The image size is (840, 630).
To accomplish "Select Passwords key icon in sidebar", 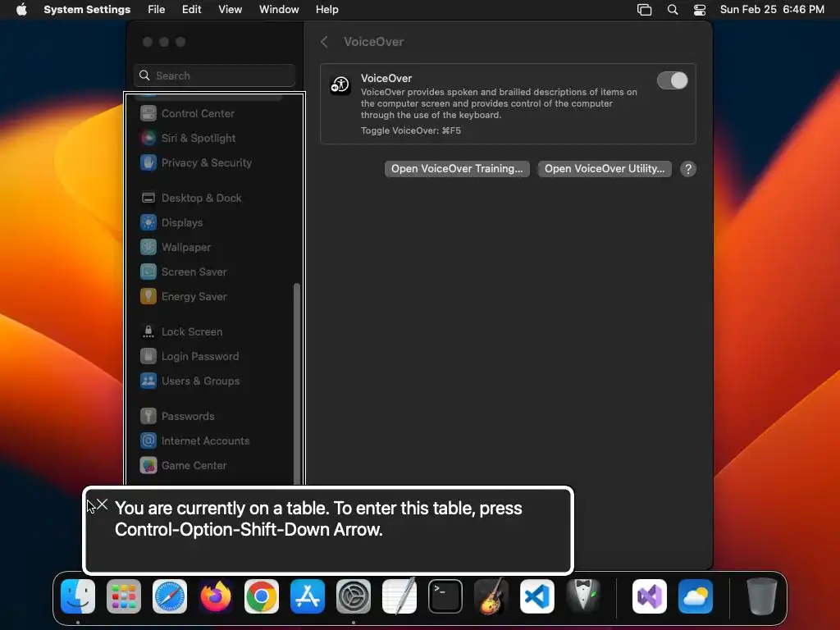I will click(148, 417).
